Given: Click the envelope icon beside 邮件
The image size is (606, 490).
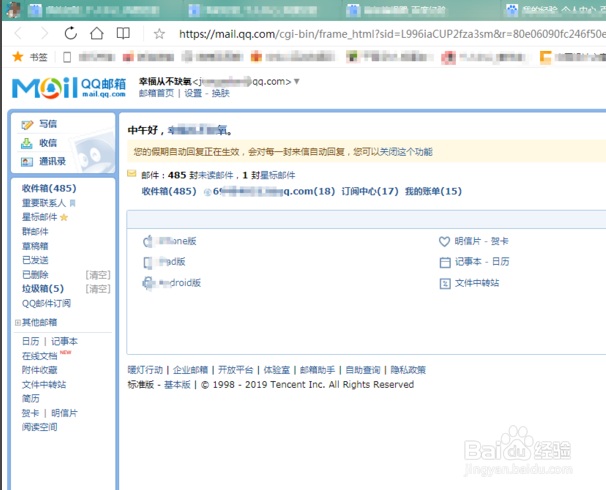Looking at the screenshot, I should tap(132, 174).
